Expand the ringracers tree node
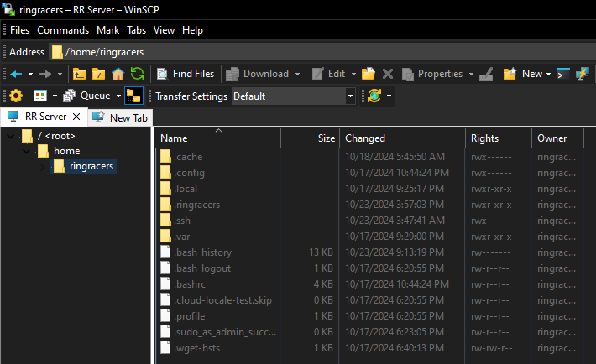 click(42, 166)
